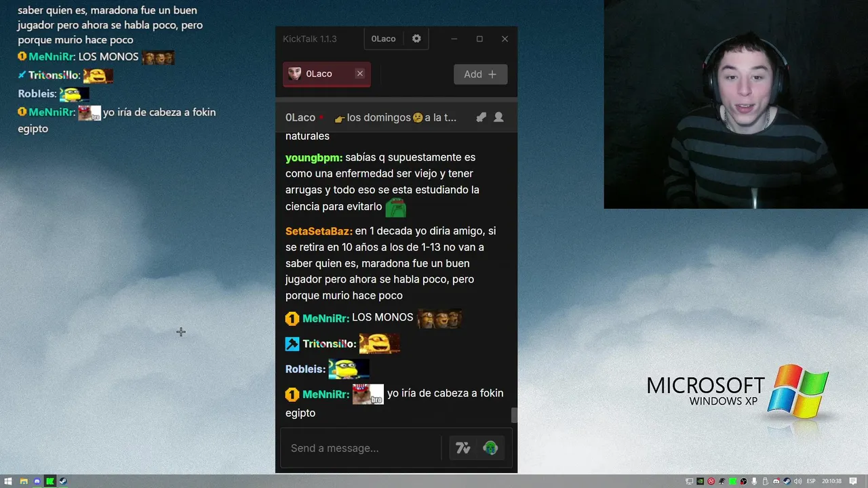Click username SetaSetaBaz in chat

tap(319, 231)
